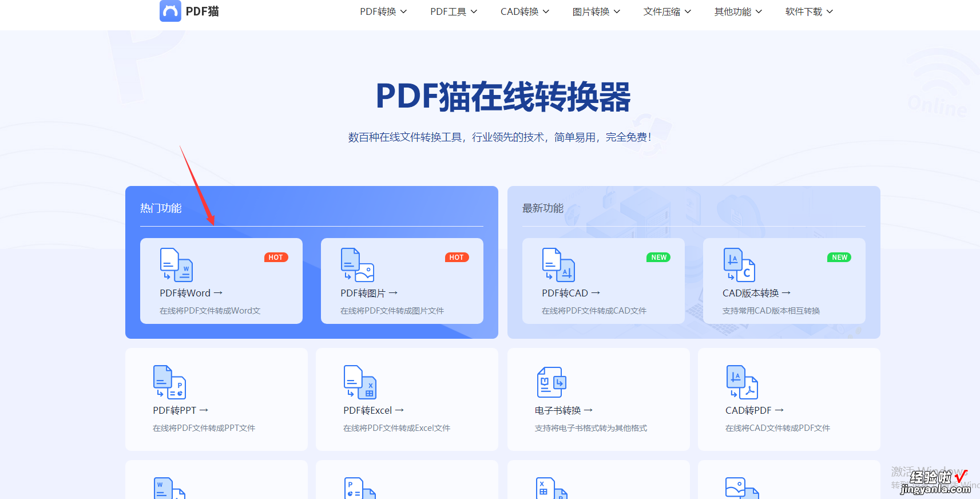980x499 pixels.
Task: Select the 最新功能 section header
Action: point(543,208)
